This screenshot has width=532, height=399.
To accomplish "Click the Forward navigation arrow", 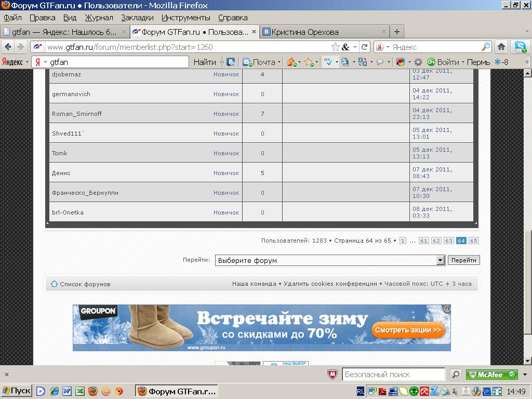I will point(20,47).
